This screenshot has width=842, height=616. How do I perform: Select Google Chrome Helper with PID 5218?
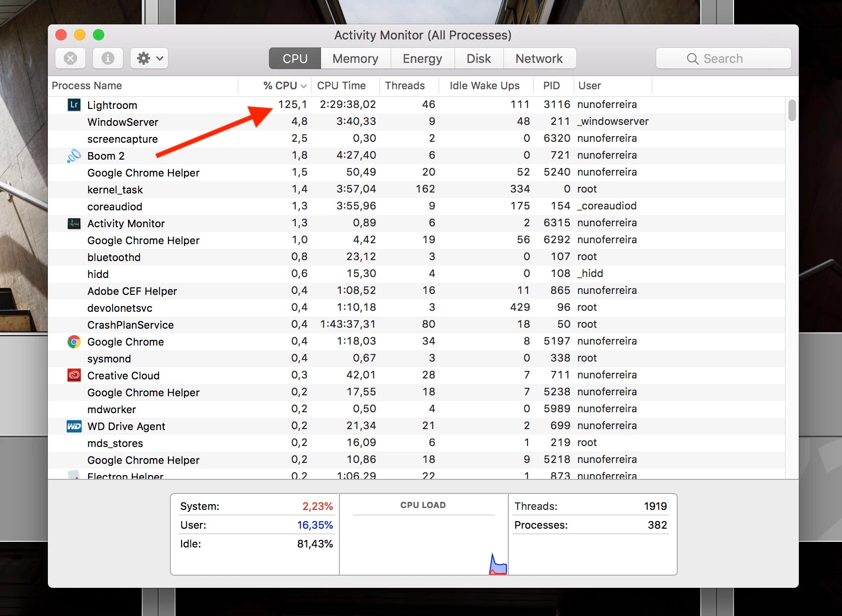tap(416, 460)
